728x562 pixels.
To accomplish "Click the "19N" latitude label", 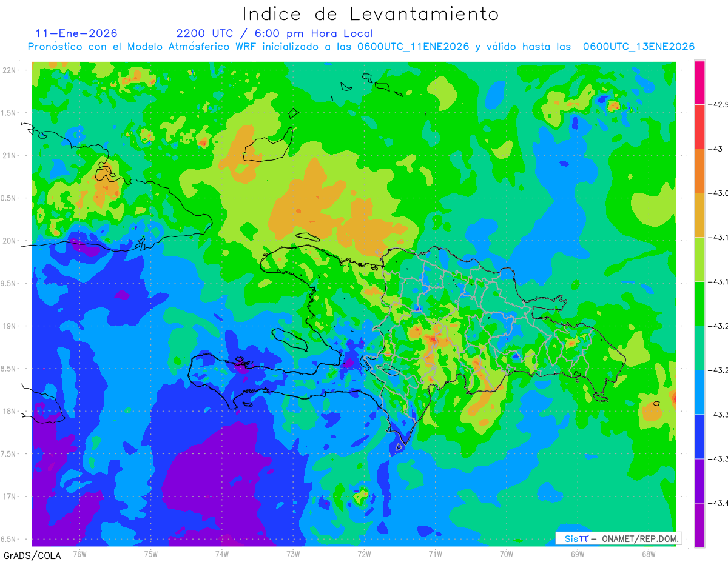I will pyautogui.click(x=10, y=326).
